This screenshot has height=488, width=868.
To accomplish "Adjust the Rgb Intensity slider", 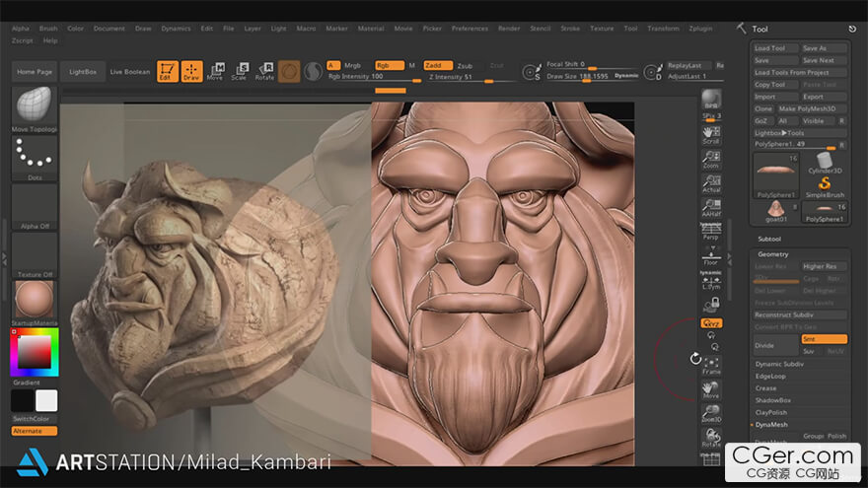I will tap(374, 77).
